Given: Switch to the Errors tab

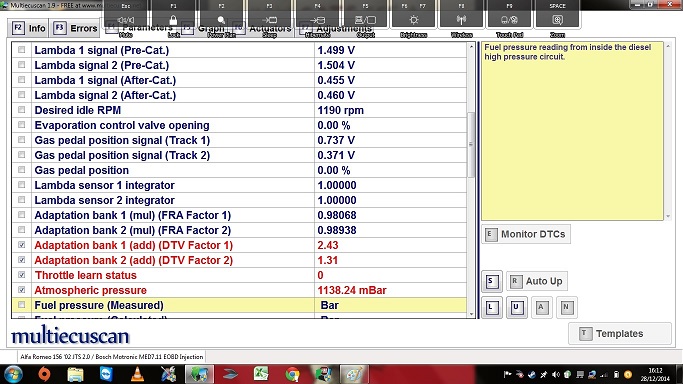Looking at the screenshot, I should pyautogui.click(x=76, y=28).
